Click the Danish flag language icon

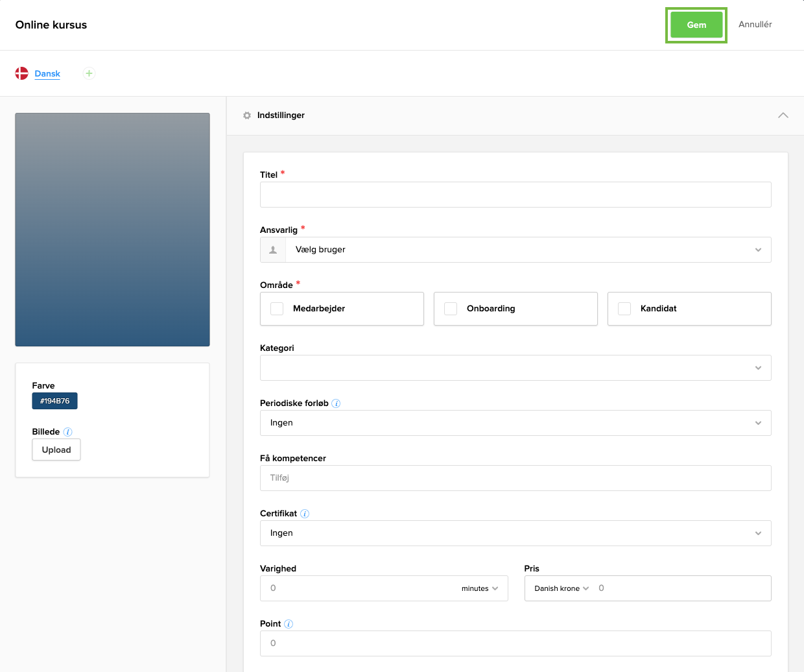(x=21, y=73)
